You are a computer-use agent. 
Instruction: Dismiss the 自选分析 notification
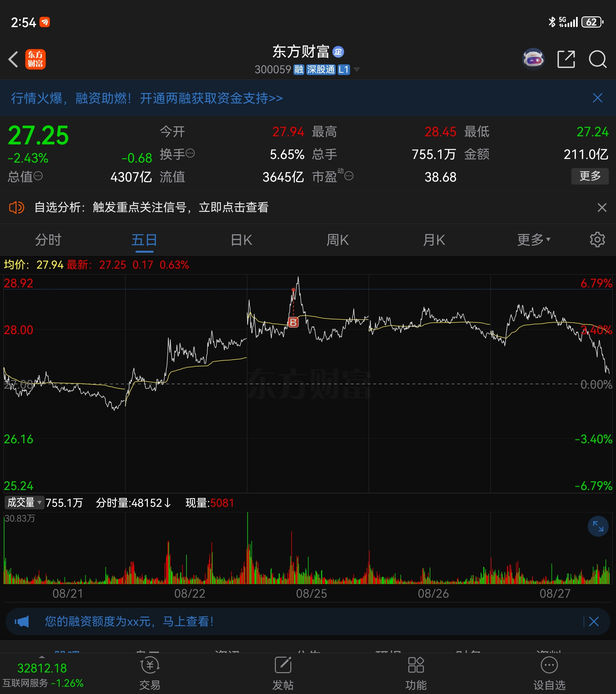tap(602, 207)
